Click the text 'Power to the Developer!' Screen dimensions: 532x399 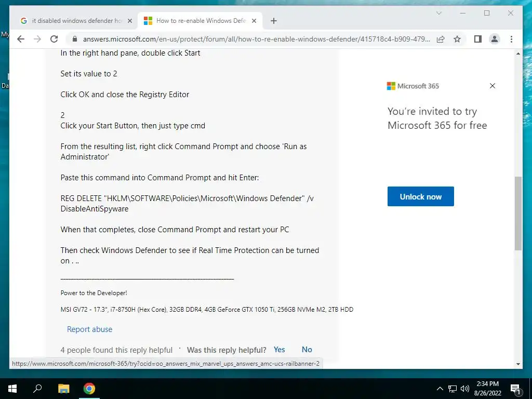pyautogui.click(x=94, y=293)
